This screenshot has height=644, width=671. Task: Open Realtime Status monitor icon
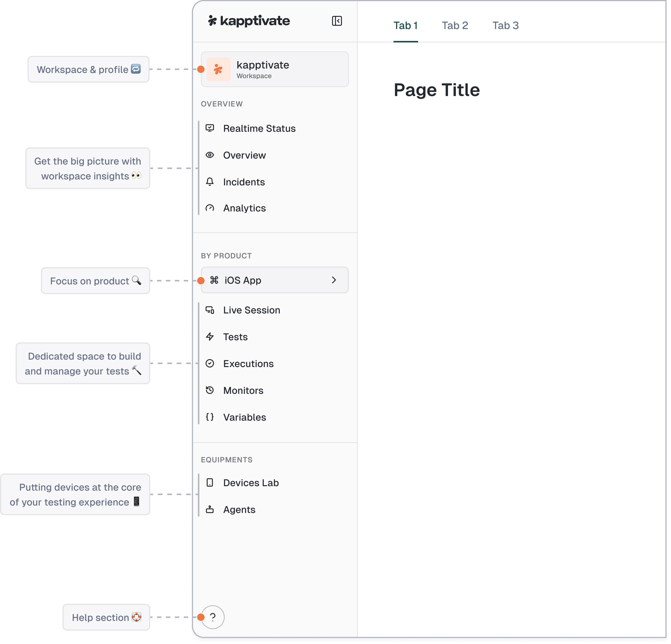point(210,128)
